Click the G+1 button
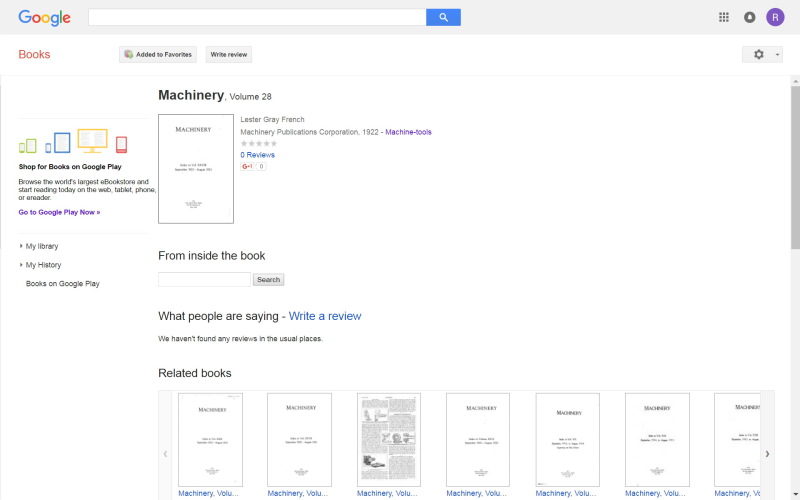The image size is (800, 500). pyautogui.click(x=247, y=166)
